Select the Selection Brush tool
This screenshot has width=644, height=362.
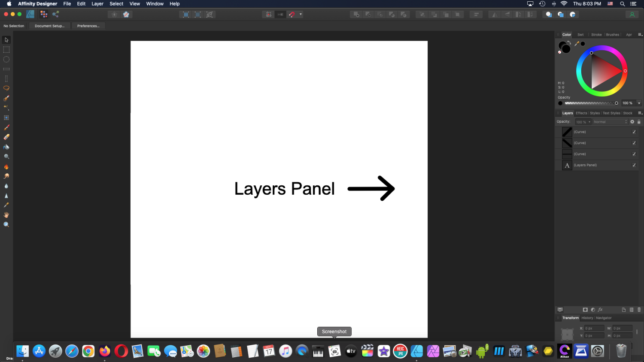click(x=6, y=98)
